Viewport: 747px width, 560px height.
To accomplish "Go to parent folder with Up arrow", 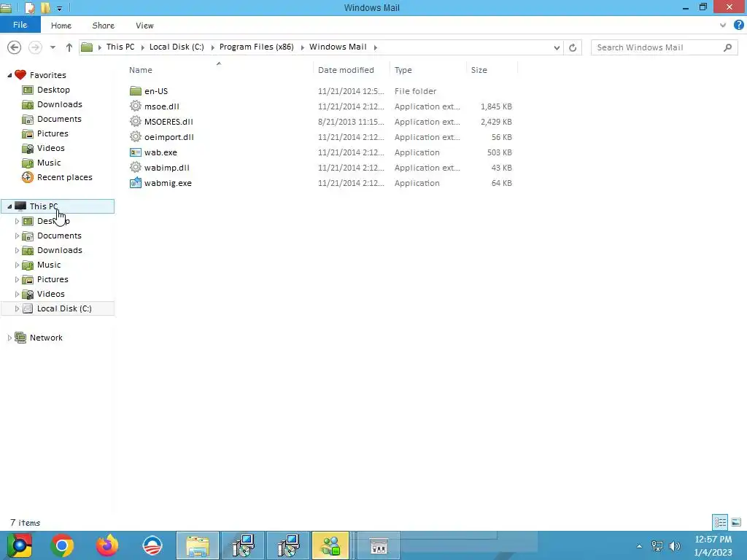I will (x=69, y=47).
